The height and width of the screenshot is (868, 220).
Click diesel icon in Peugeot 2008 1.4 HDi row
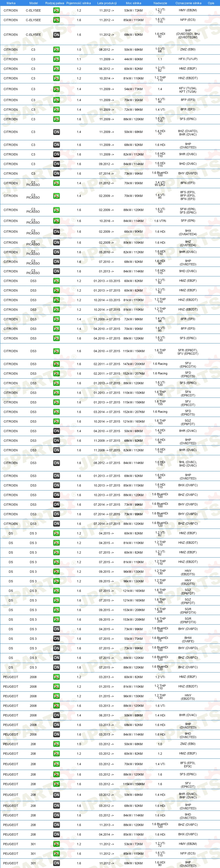tap(57, 715)
